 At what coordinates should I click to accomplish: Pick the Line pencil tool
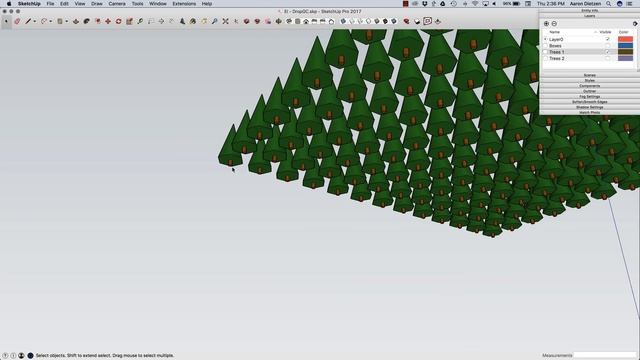tap(28, 21)
